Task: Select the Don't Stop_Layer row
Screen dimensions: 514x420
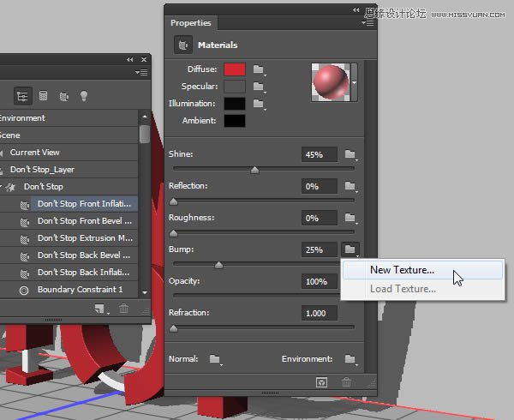Action: point(69,170)
